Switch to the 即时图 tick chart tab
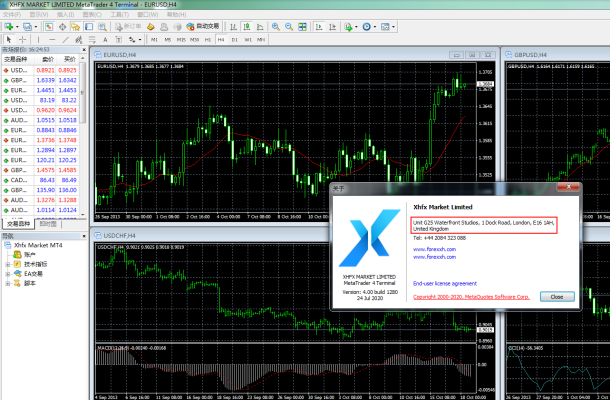The height and width of the screenshot is (400, 610). (x=48, y=224)
